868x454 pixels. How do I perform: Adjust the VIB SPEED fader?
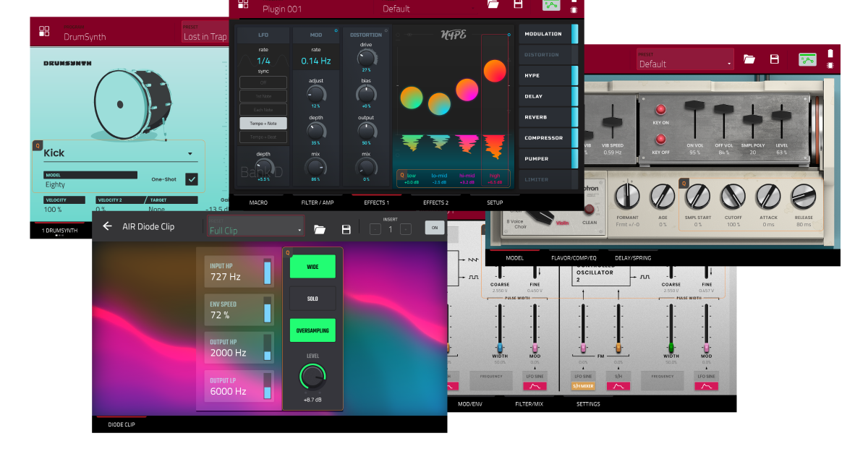coord(613,121)
